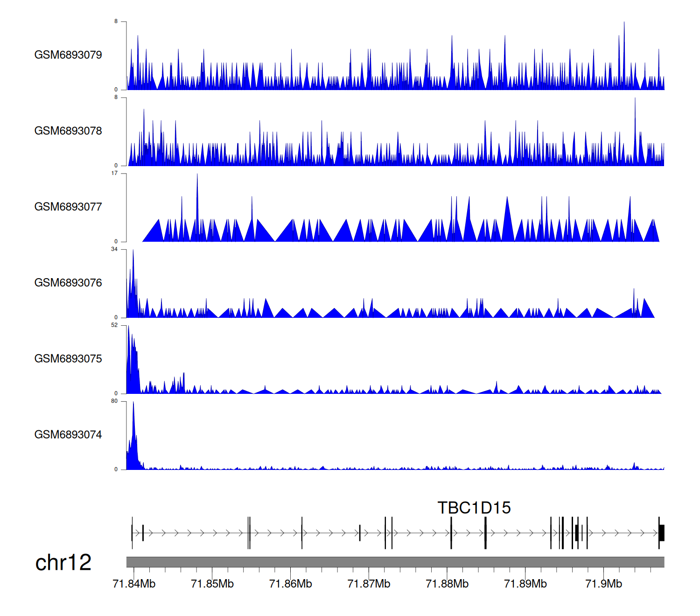Image resolution: width=700 pixels, height=616 pixels.
Task: Select the GSM6893076 track label
Action: (68, 283)
